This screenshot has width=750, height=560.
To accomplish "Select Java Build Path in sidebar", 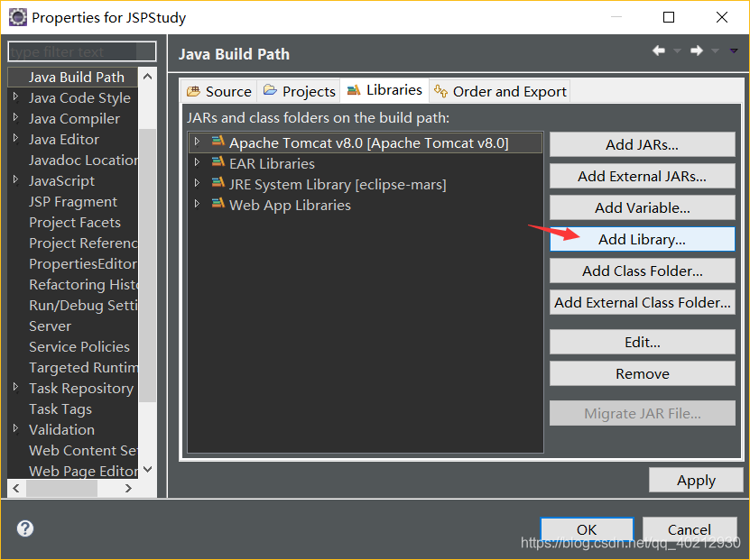I will point(73,77).
